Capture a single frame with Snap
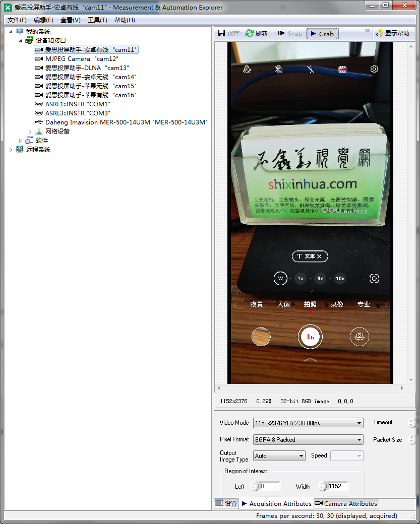This screenshot has width=420, height=524. click(x=290, y=33)
